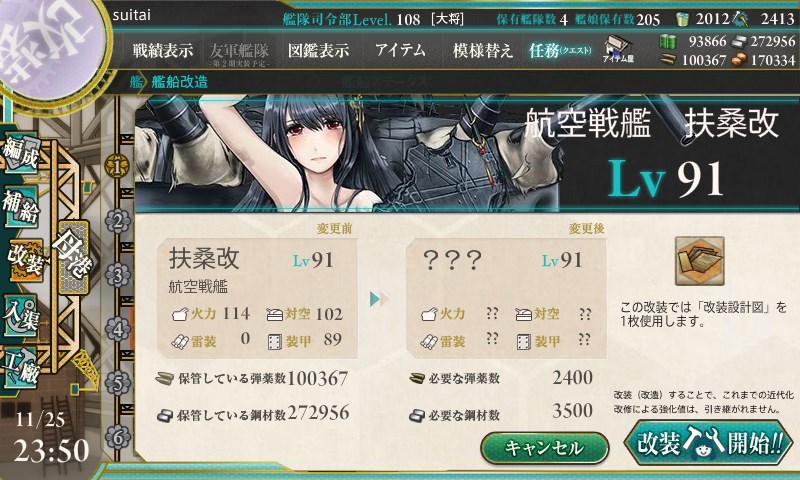
Task: Click the キャンセル cancel button
Action: (545, 448)
